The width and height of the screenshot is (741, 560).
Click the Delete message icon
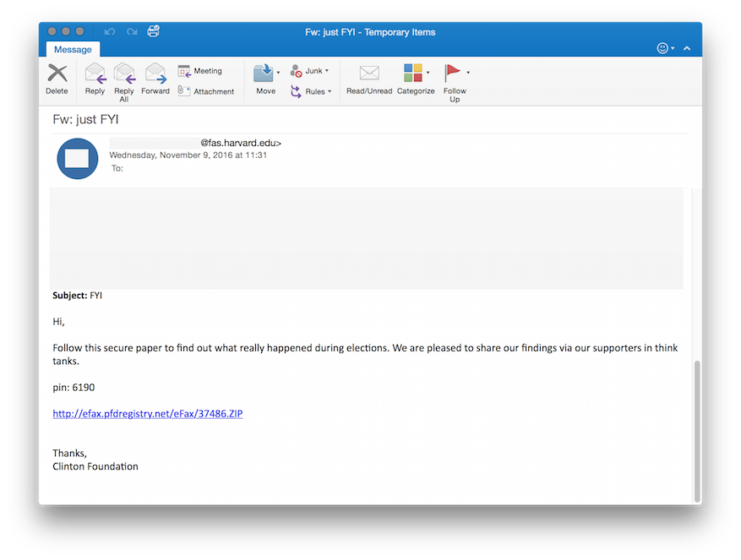(57, 73)
